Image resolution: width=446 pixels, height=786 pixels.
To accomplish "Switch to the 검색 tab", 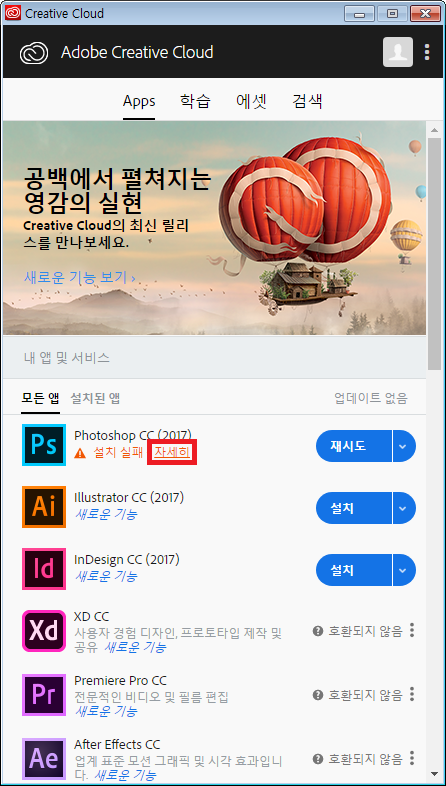I will (x=307, y=102).
